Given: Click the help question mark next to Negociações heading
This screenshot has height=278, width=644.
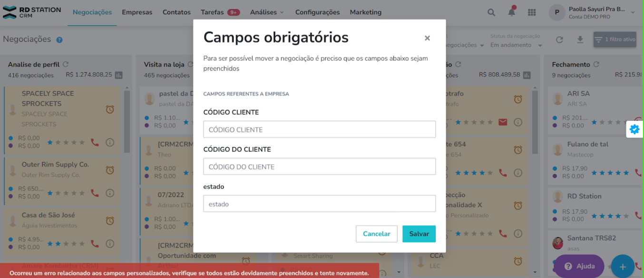Looking at the screenshot, I should pyautogui.click(x=59, y=40).
